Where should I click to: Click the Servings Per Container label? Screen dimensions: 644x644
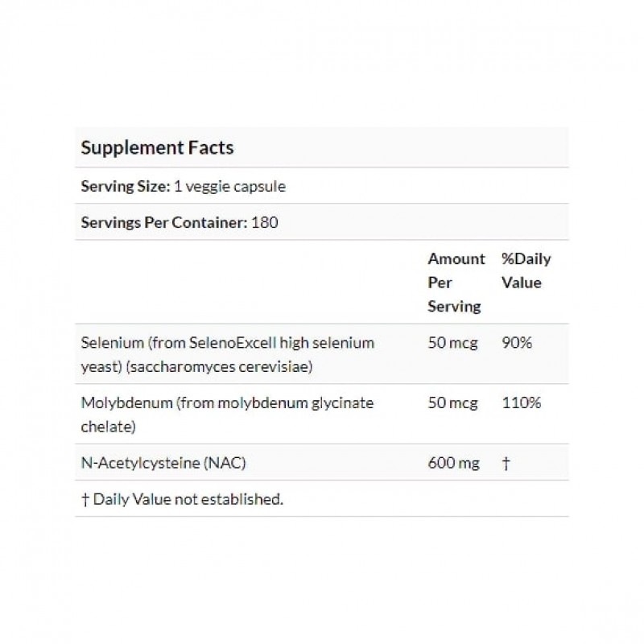[x=163, y=222]
